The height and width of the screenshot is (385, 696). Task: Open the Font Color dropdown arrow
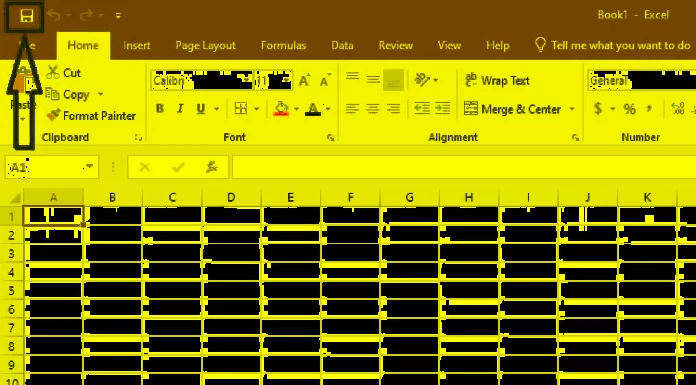pos(328,109)
